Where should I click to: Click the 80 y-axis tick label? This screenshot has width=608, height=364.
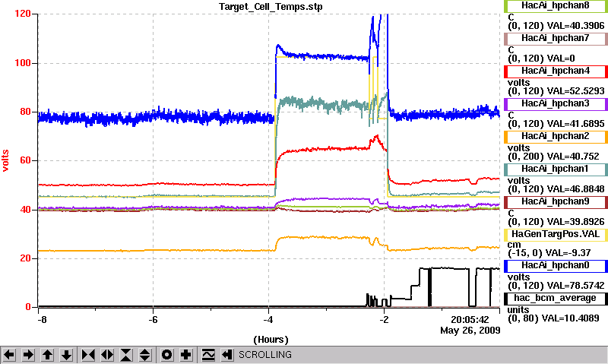pyautogui.click(x=25, y=112)
